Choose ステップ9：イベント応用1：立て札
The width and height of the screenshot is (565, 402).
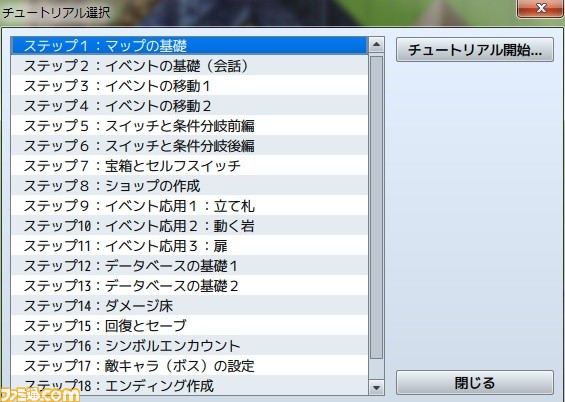tap(190, 206)
